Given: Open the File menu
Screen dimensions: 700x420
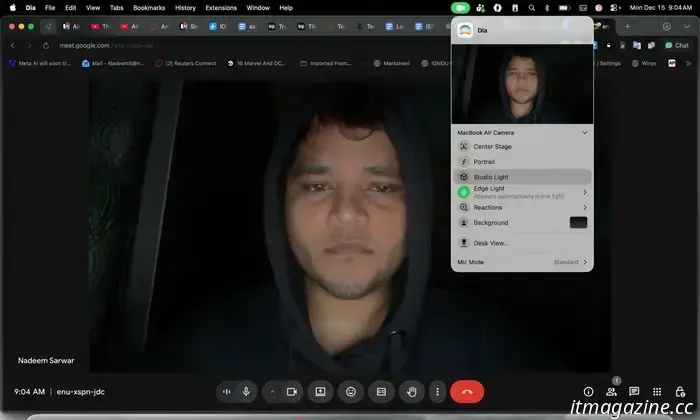Looking at the screenshot, I should pyautogui.click(x=50, y=8).
